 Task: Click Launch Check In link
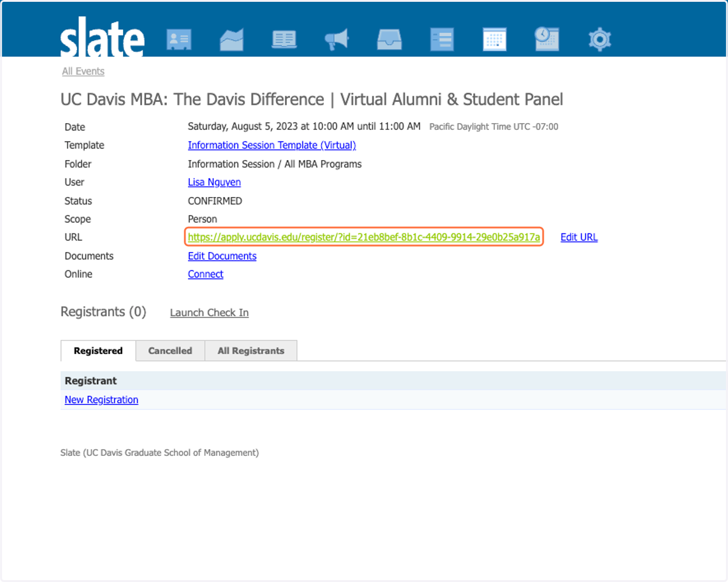209,313
